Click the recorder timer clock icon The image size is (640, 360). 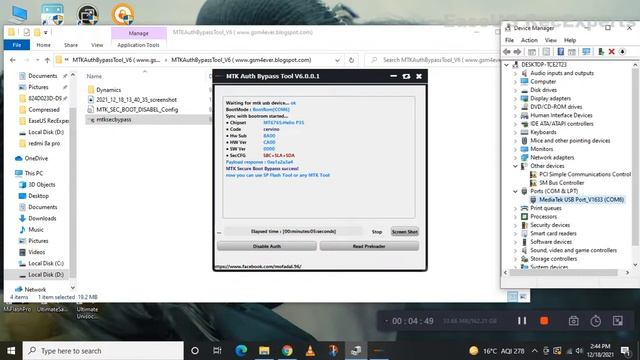[596, 321]
